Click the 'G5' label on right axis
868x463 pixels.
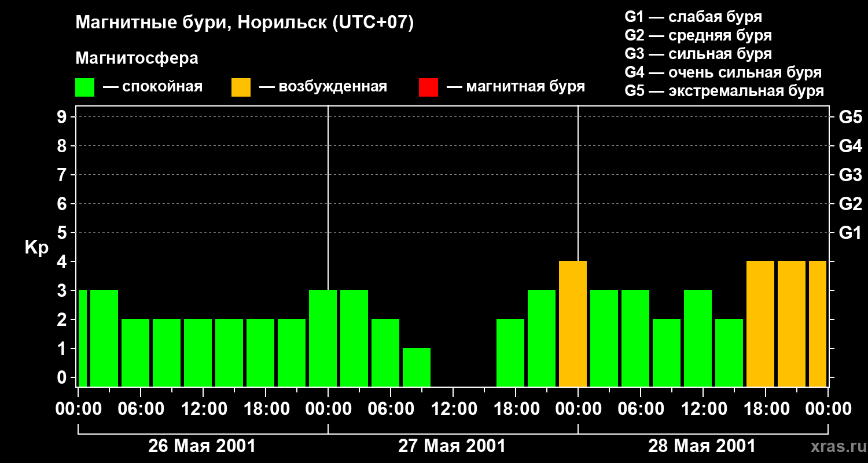point(850,117)
